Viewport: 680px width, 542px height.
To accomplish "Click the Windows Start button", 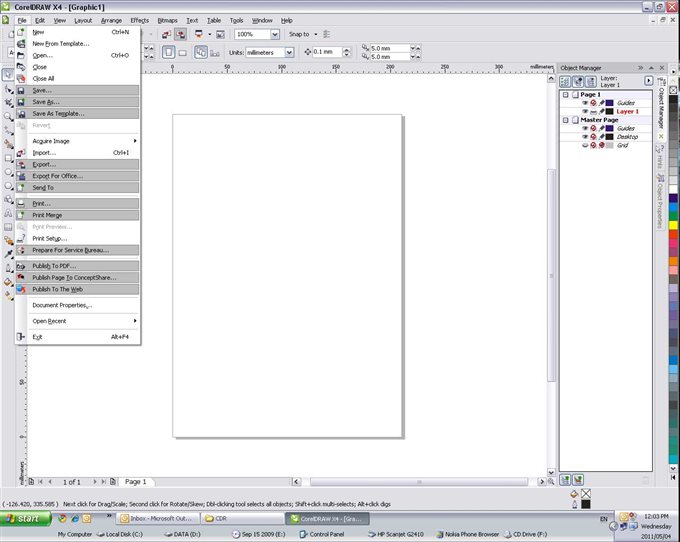I will pyautogui.click(x=26, y=518).
